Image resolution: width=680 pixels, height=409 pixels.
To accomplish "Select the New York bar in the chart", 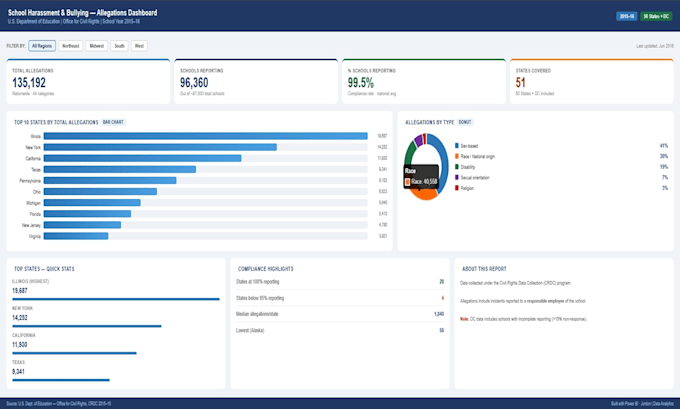I will pos(160,147).
